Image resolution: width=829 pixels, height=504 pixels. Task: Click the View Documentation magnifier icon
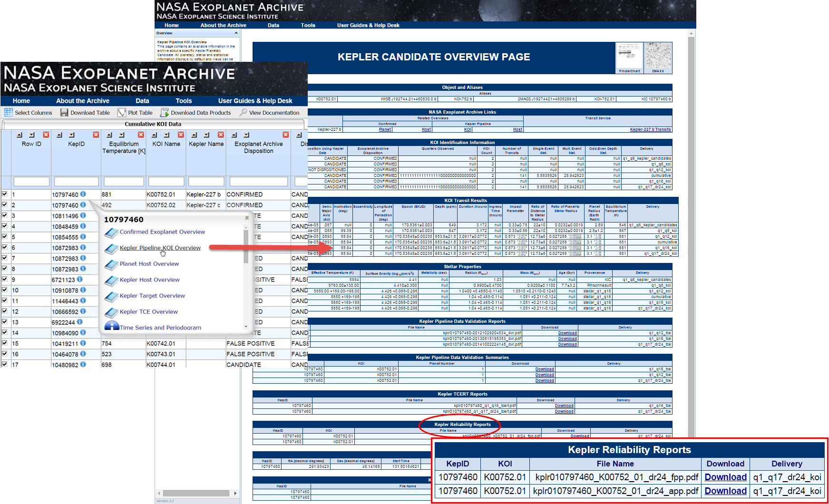[x=243, y=112]
